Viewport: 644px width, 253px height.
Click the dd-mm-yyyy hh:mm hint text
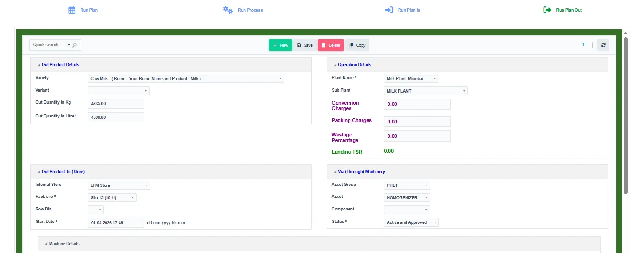166,223
